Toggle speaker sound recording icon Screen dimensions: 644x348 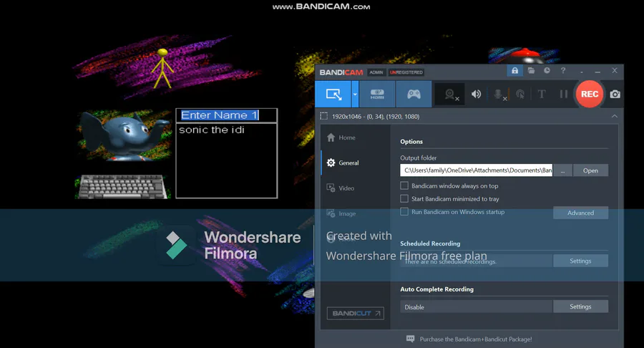[476, 94]
